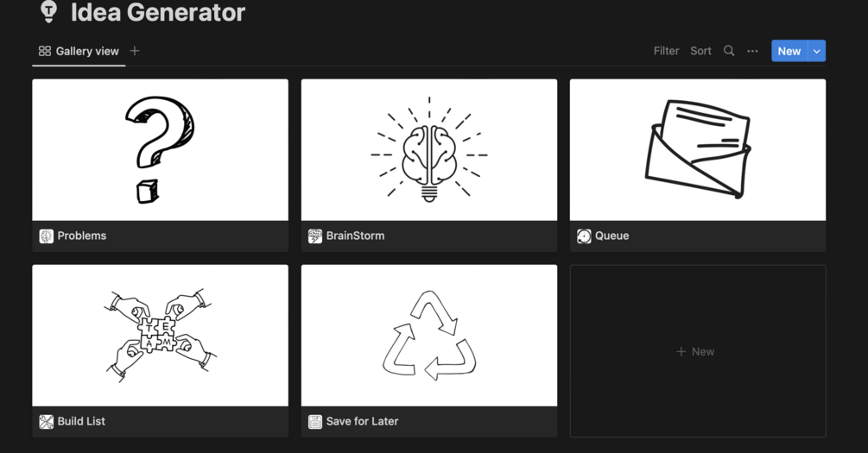This screenshot has width=868, height=453.
Task: Open the envelope Queue cover image
Action: (698, 150)
